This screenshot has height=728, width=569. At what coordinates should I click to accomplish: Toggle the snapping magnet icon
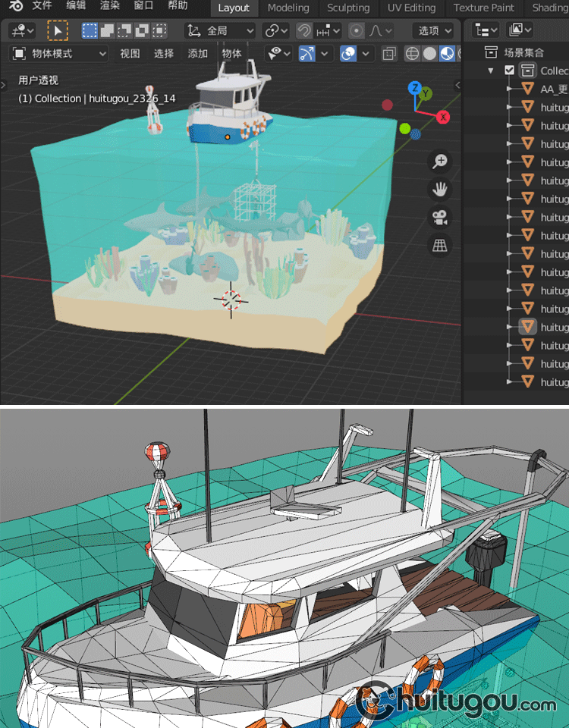coord(303,31)
